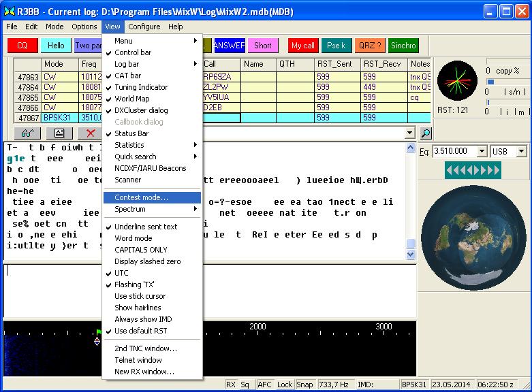
Task: Toggle Display slashed zero option
Action: pos(147,261)
